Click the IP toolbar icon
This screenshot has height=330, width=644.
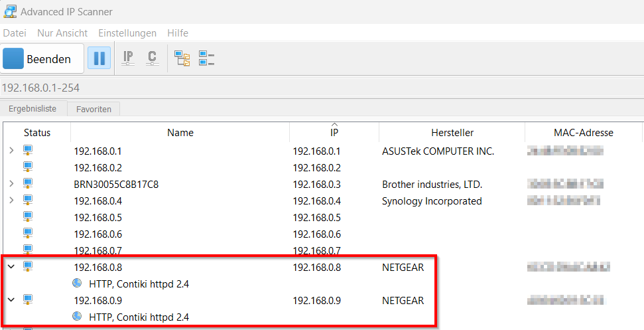[128, 58]
